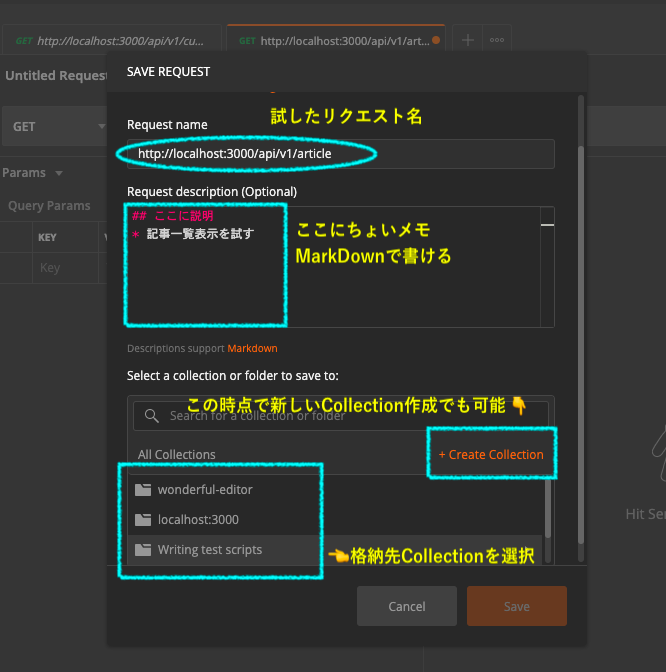
Task: Focus the collection search field
Action: [341, 416]
